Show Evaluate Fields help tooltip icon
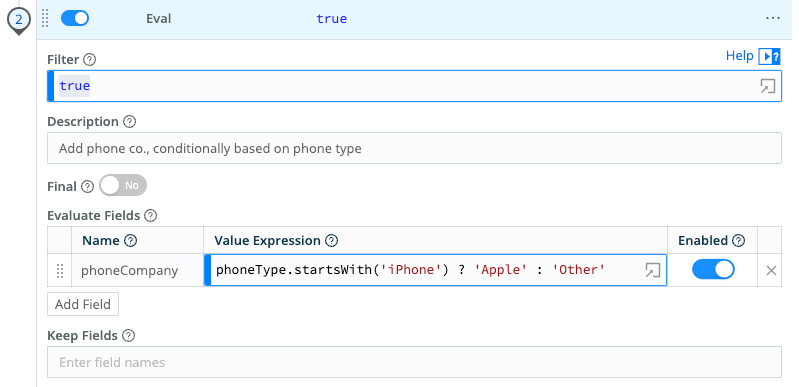 [150, 216]
